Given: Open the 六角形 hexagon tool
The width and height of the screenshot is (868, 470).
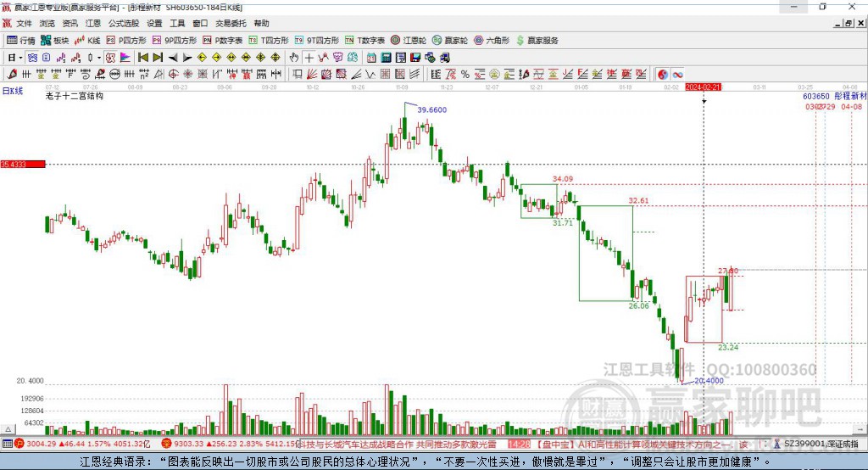Looking at the screenshot, I should click(491, 41).
